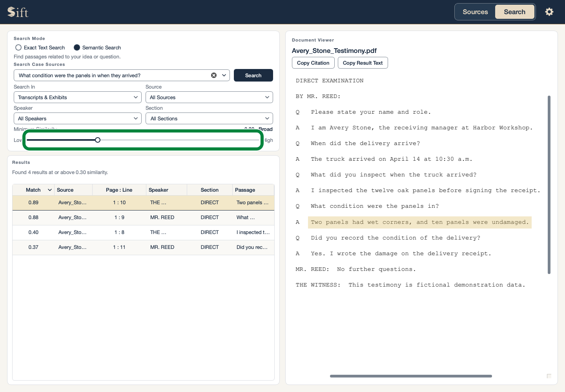Image resolution: width=565 pixels, height=392 pixels.
Task: Open the All Sections dropdown
Action: (209, 118)
